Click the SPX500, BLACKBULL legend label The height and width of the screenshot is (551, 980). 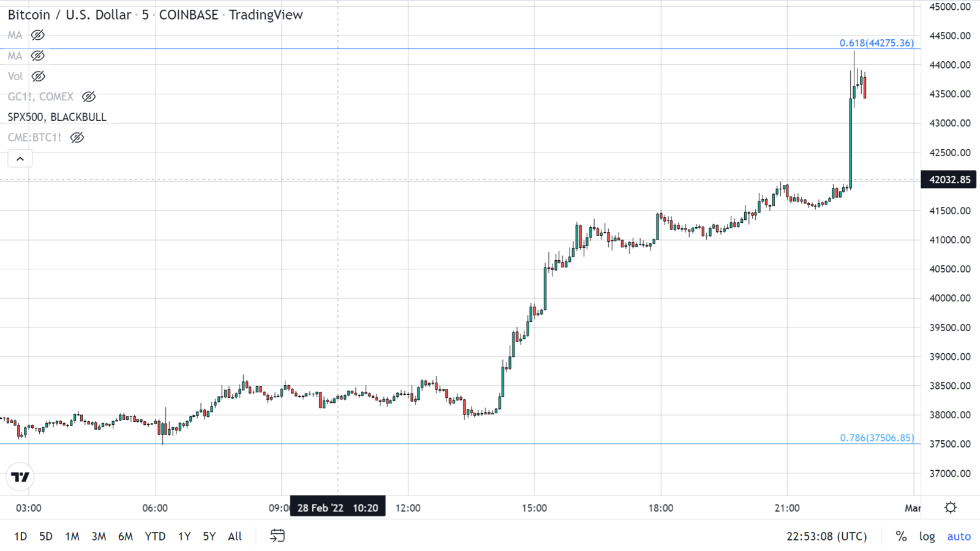point(57,117)
